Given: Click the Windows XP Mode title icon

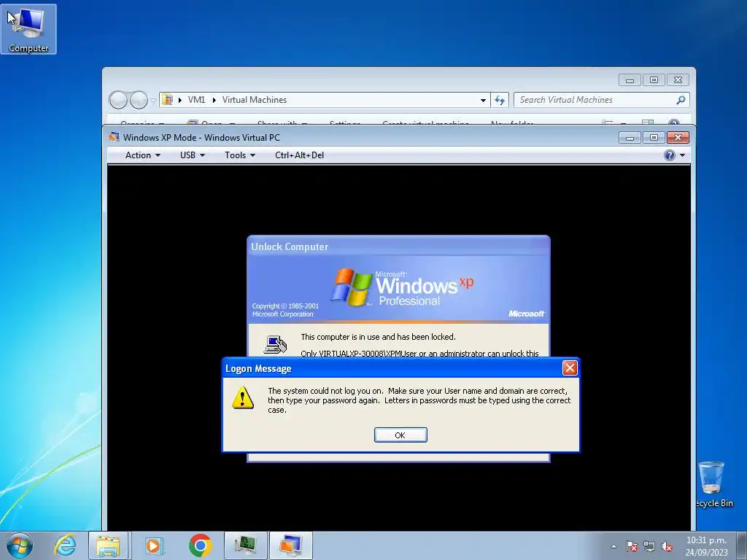Looking at the screenshot, I should coord(114,137).
